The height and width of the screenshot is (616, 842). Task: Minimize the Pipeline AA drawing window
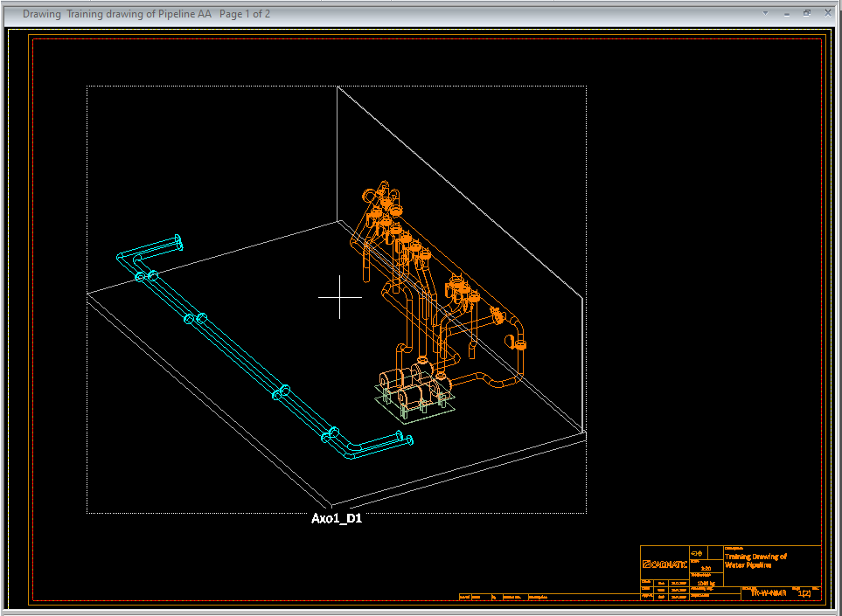pos(786,13)
